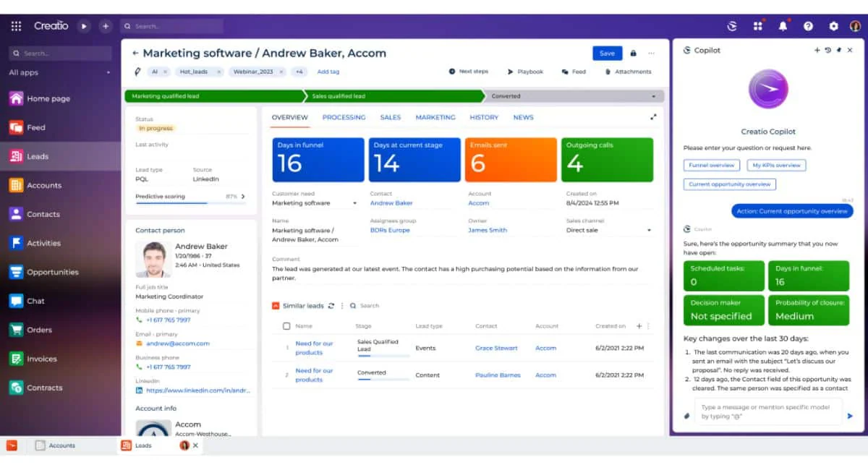Viewport: 868px width, 470px height.
Task: Toggle the select-all checkbox in Similar leads
Action: (x=286, y=326)
